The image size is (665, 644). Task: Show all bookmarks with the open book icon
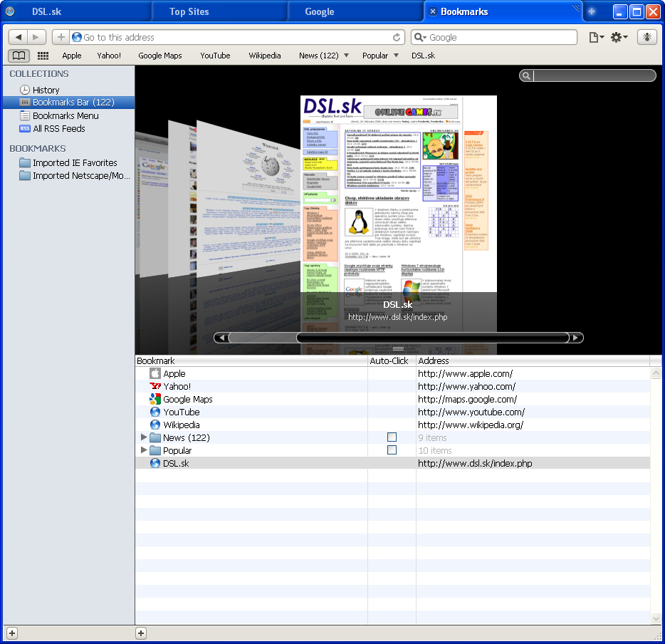tap(19, 56)
